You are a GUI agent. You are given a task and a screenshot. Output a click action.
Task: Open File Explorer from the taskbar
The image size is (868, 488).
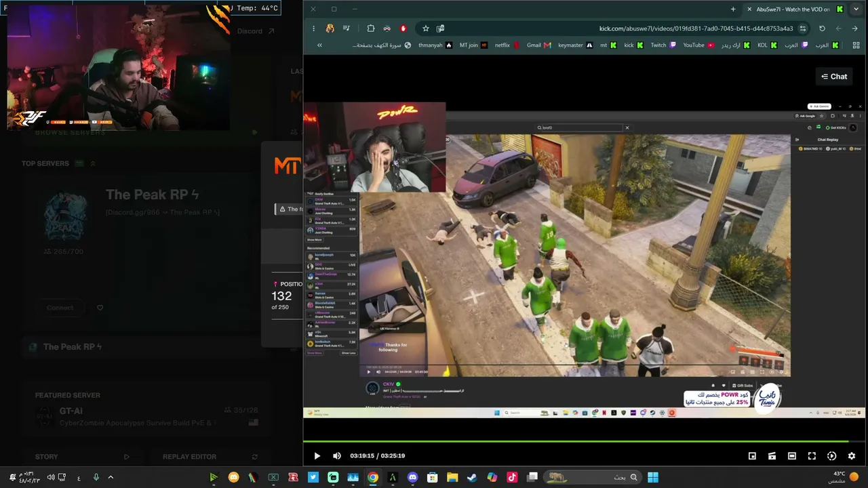click(452, 478)
